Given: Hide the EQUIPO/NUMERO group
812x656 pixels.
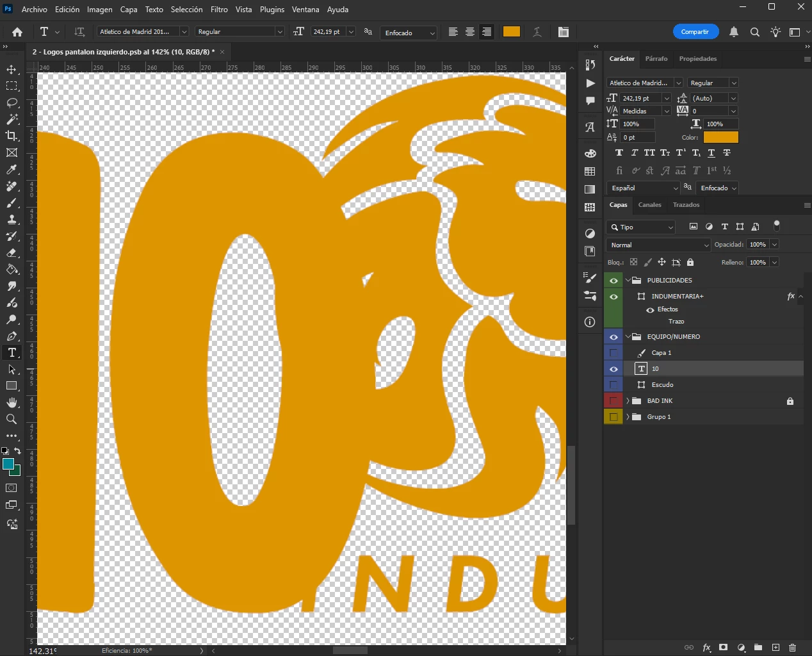Looking at the screenshot, I should coord(613,337).
